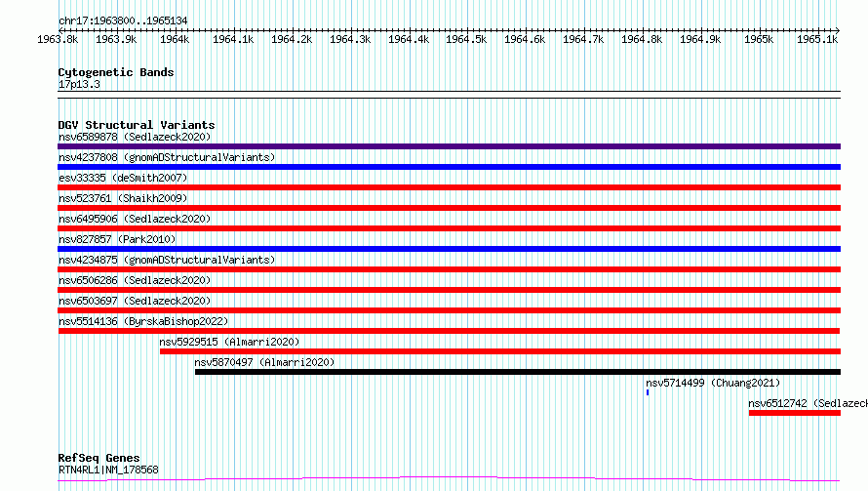Click the 1963.9k ruler tick label
This screenshot has height=491, width=868.
(x=116, y=39)
